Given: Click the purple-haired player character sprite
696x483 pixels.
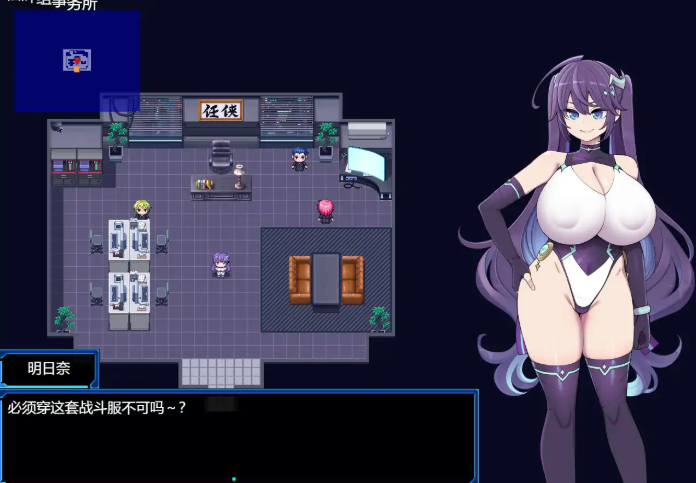Looking at the screenshot, I should click(x=220, y=264).
